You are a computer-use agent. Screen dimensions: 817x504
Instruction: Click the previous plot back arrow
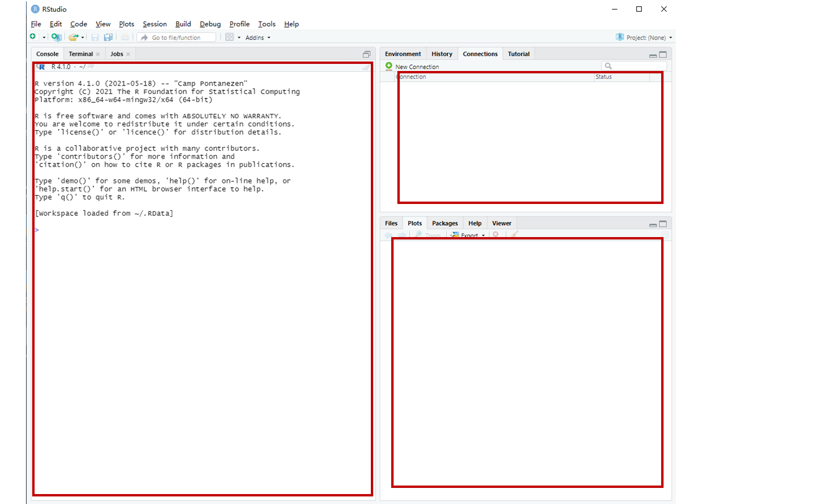tap(388, 235)
